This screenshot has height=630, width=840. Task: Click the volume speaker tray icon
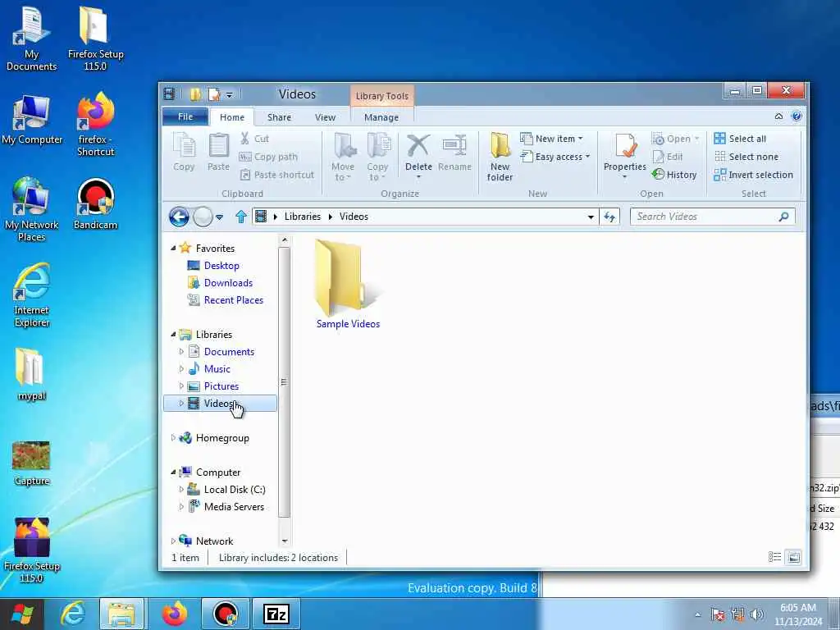[x=757, y=614]
